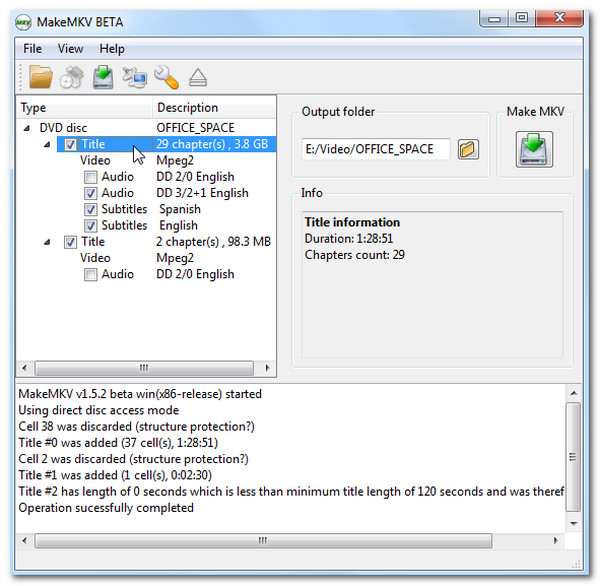Click the tree panel scroll left arrow

24,368
